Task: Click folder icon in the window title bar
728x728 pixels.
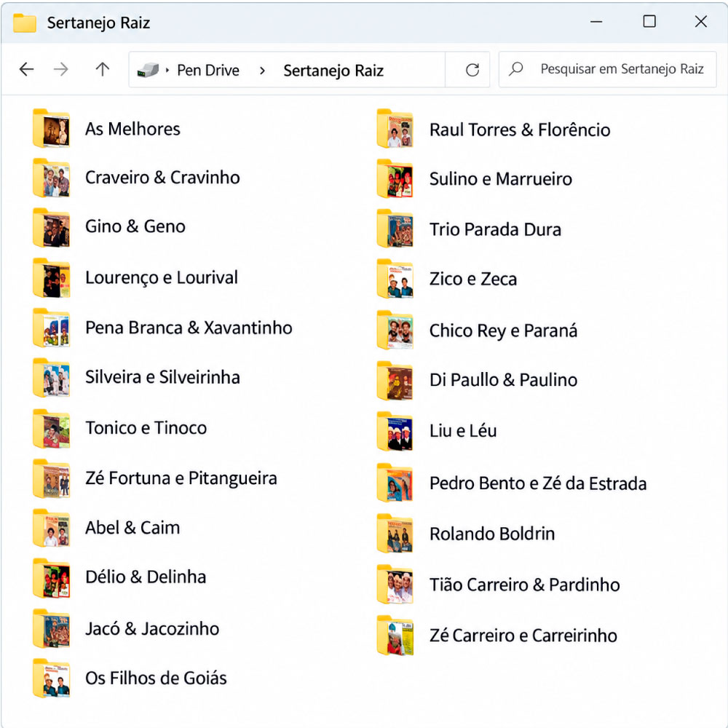Action: [25, 23]
